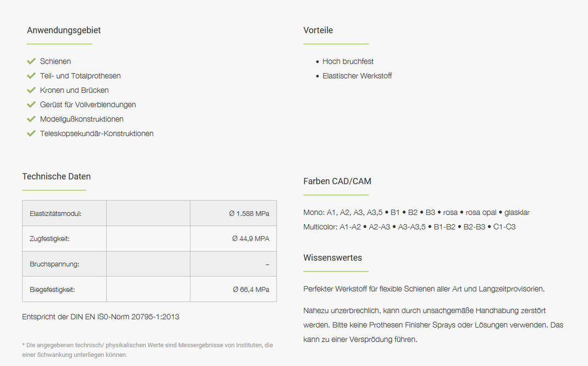Screen dimensions: 588x366
Task: Click the checkmark beside Modellgußkonstruktionen
Action: coord(31,119)
